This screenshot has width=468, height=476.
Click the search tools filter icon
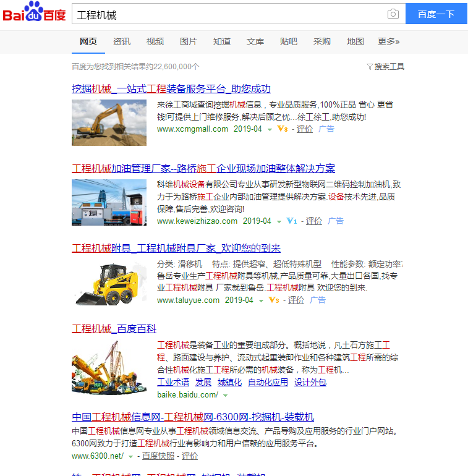[x=369, y=67]
